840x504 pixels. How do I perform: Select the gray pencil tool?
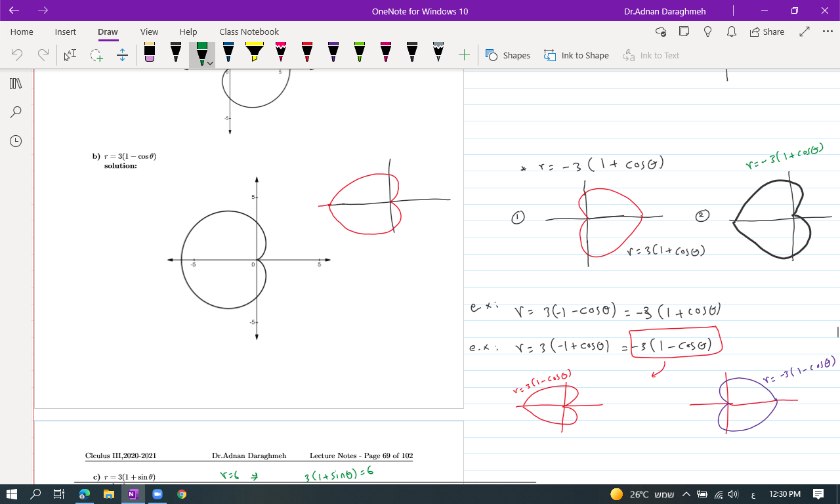tap(438, 54)
